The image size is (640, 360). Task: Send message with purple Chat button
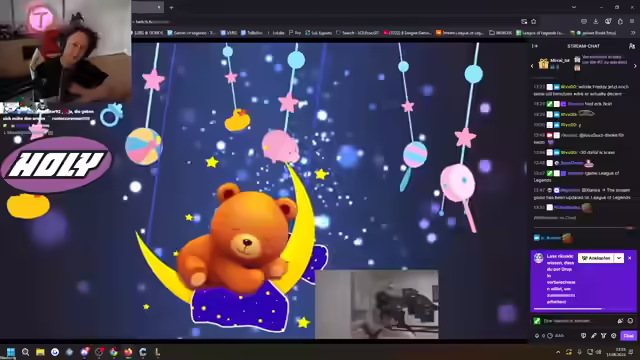(628, 336)
